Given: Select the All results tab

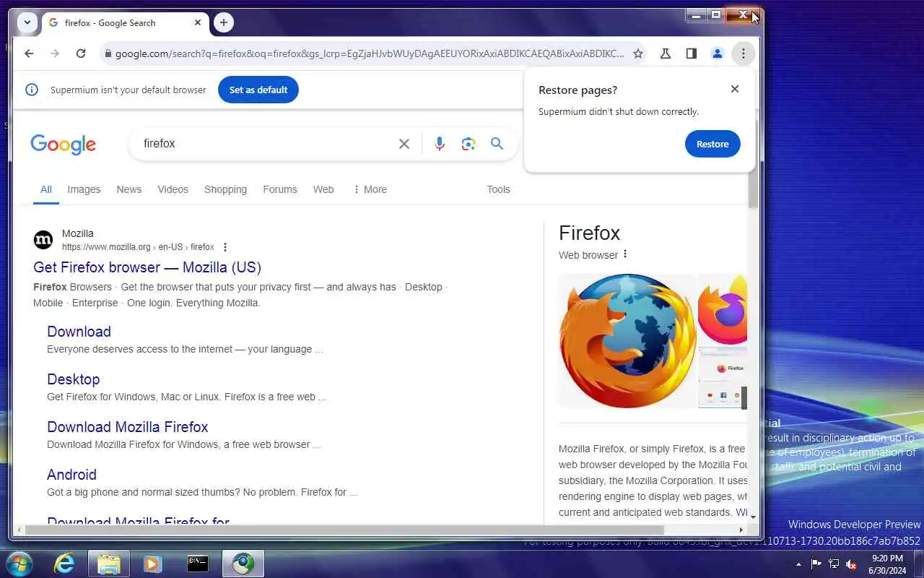Looking at the screenshot, I should point(46,189).
